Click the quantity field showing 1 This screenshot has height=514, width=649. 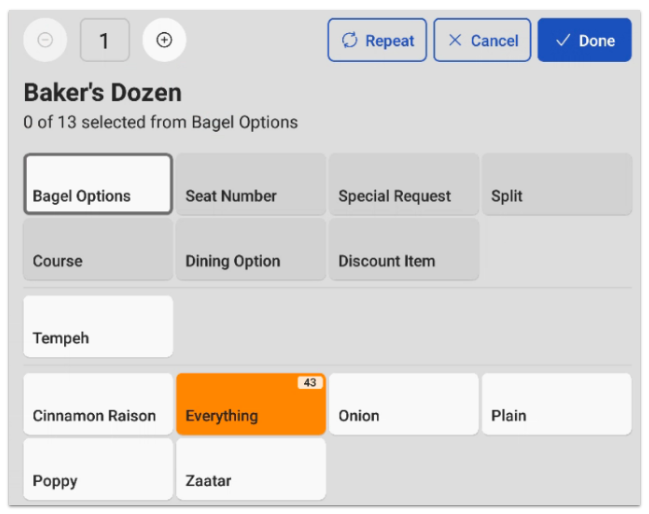click(x=104, y=40)
